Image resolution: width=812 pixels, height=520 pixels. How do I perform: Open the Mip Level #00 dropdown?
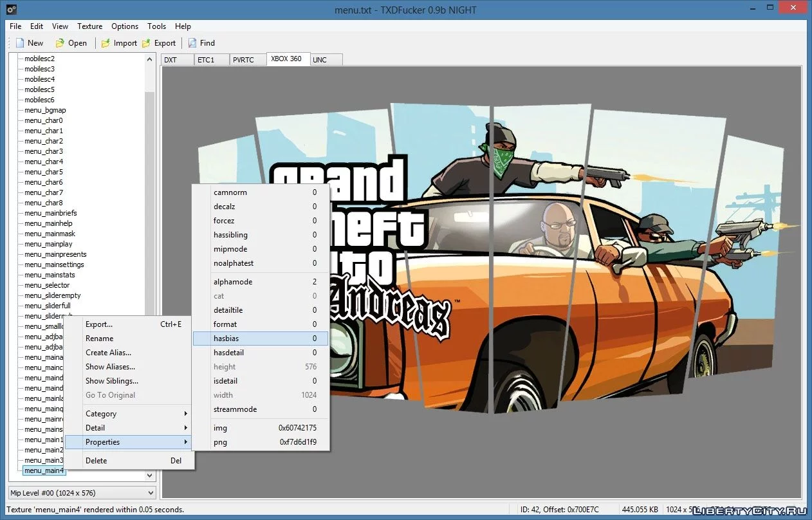coord(82,493)
